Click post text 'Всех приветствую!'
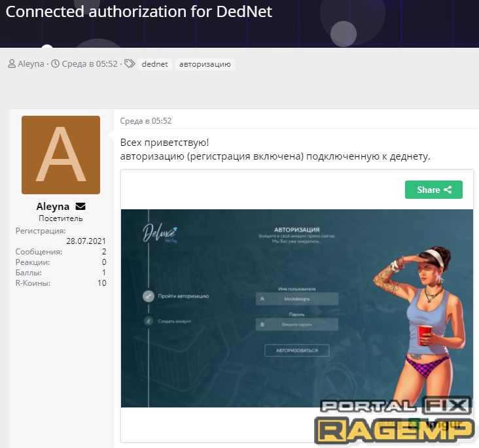479x448 pixels. (164, 143)
